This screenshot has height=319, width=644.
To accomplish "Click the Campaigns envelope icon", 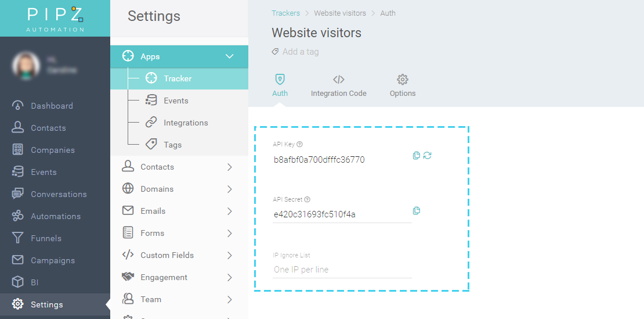I will point(17,260).
